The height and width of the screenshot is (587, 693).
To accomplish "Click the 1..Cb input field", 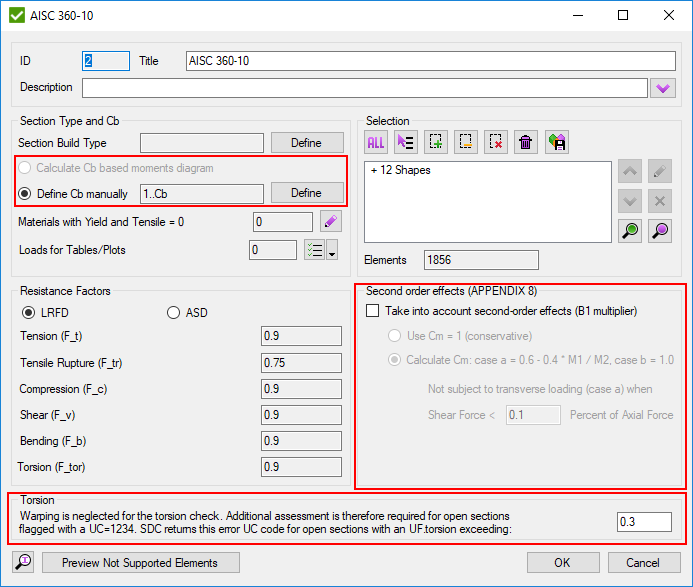I will [x=202, y=194].
